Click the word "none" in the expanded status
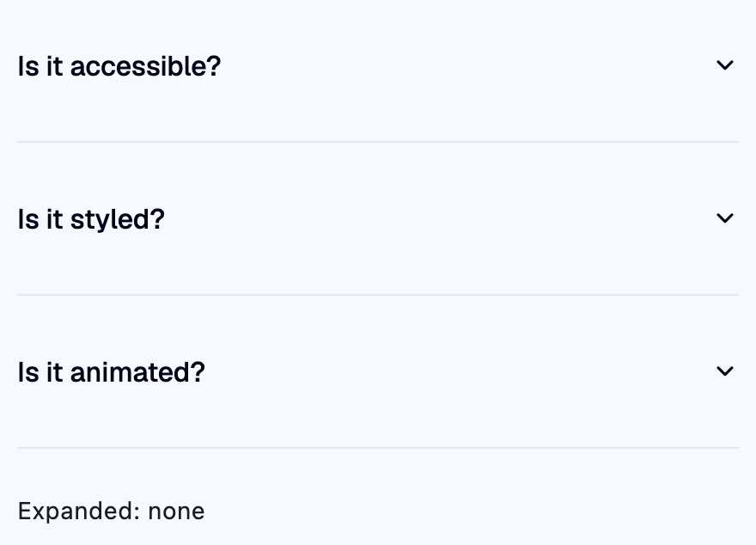 (x=176, y=511)
